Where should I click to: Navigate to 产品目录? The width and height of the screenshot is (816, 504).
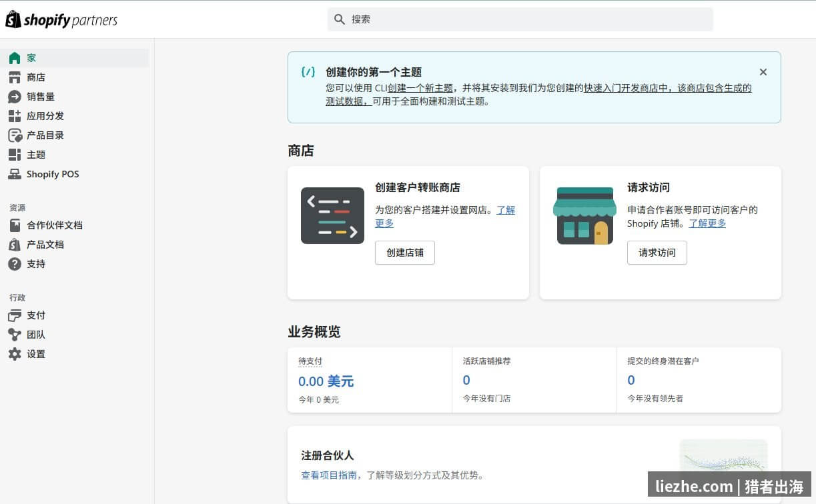coord(75,135)
